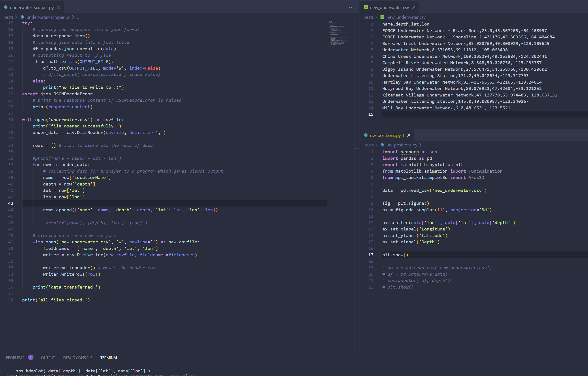Screen dimensions: 588x376
Task: Click line number 43 in the left editor gutter
Action: coord(10,203)
